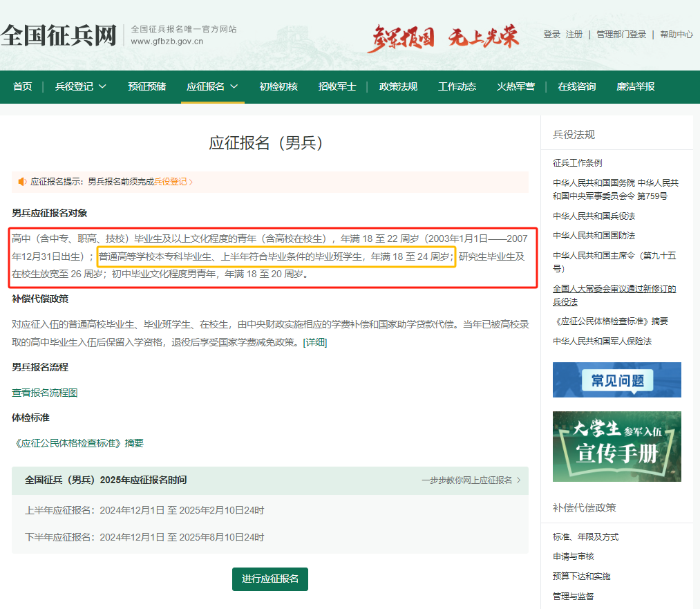This screenshot has width=700, height=609.
Task: Click the 全国征兵网 site logo
Action: pos(59,35)
